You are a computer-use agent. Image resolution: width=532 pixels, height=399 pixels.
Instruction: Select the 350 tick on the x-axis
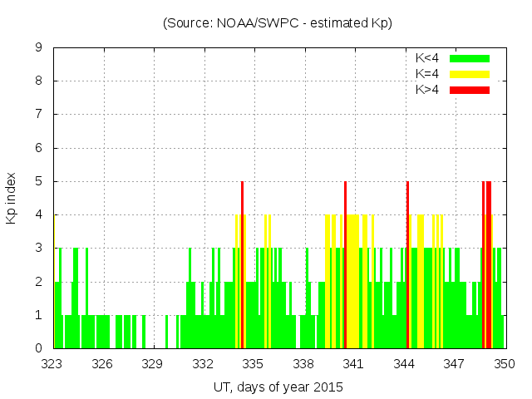[504, 363]
